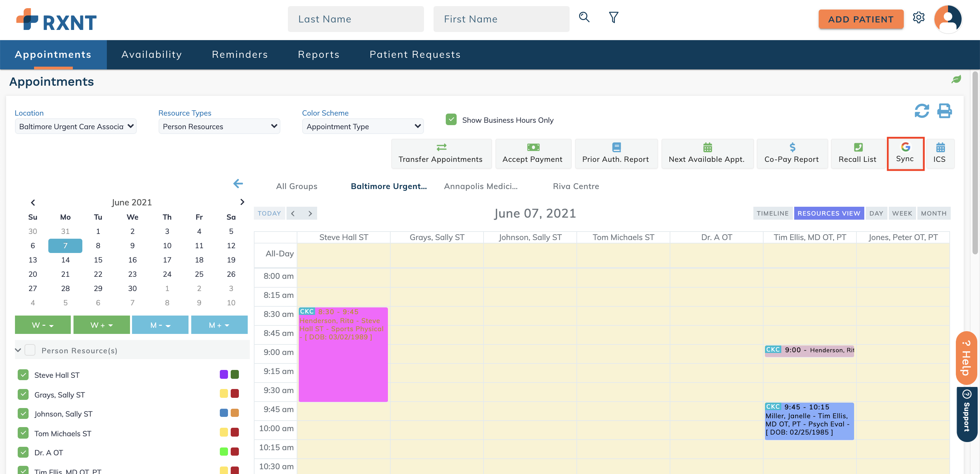The image size is (980, 474).
Task: Open the Resource Types dropdown
Action: [219, 126]
